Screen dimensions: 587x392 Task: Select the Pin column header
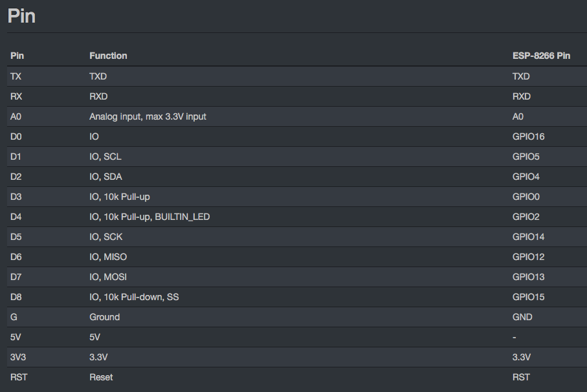17,56
